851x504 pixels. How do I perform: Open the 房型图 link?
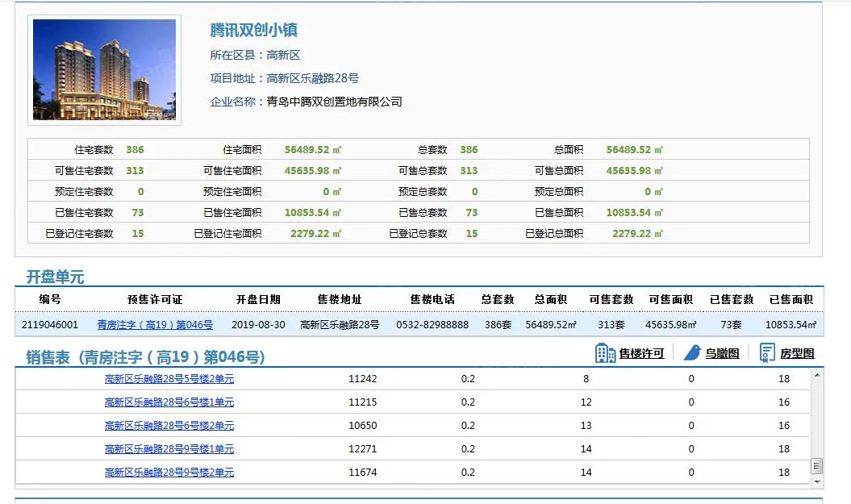pos(797,354)
